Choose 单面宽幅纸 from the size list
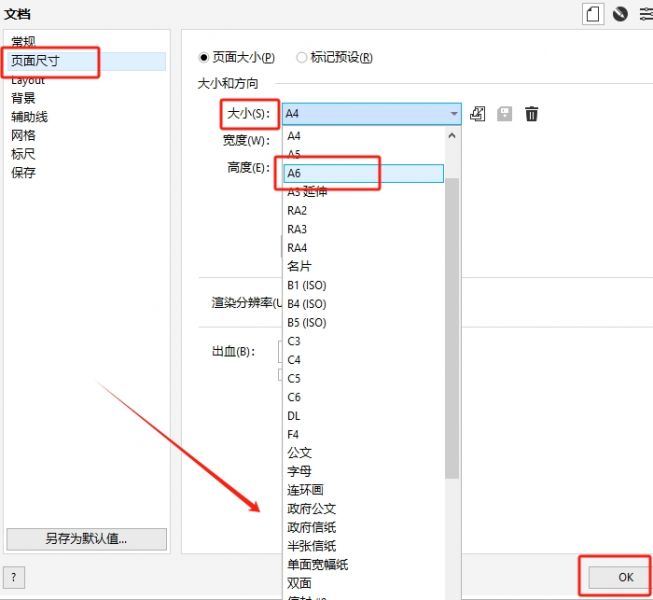Screen dimensions: 653x600 pos(363,565)
